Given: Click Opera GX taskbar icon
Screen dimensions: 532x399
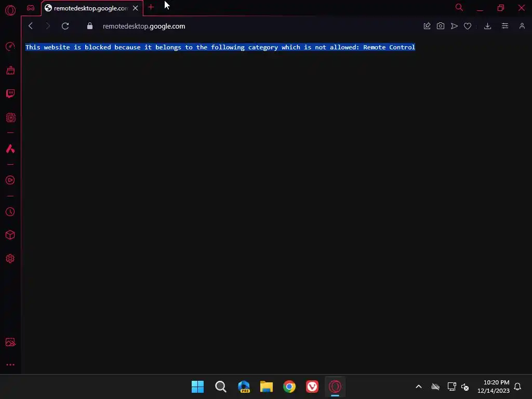Looking at the screenshot, I should coord(335,387).
